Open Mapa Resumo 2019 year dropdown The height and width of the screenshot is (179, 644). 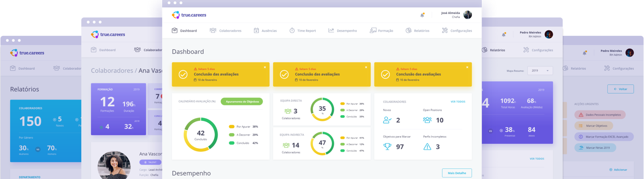tap(540, 71)
